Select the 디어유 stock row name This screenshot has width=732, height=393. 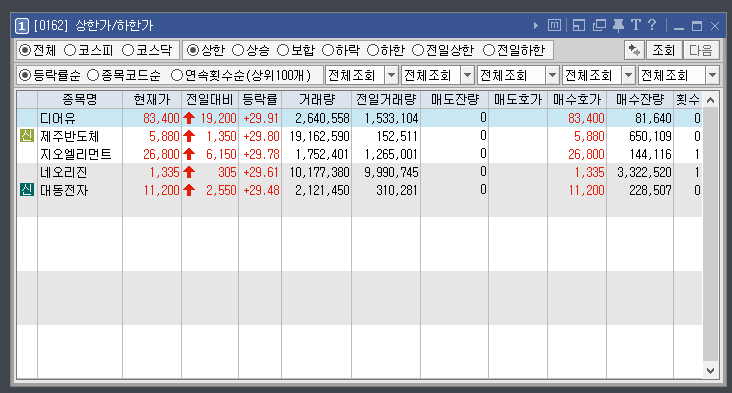[x=58, y=118]
